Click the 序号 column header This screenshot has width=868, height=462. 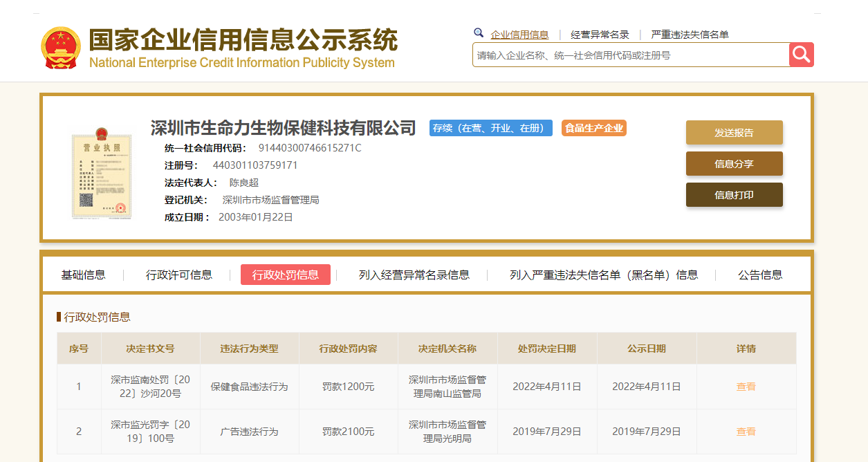79,349
